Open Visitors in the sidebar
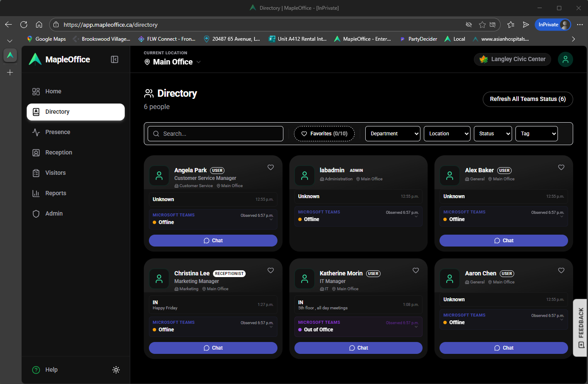Image resolution: width=588 pixels, height=384 pixels. tap(56, 173)
